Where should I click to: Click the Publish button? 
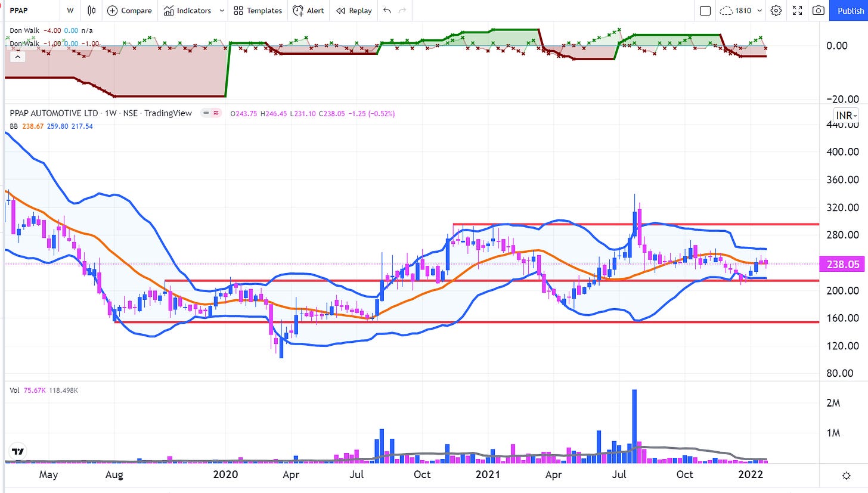pos(849,10)
